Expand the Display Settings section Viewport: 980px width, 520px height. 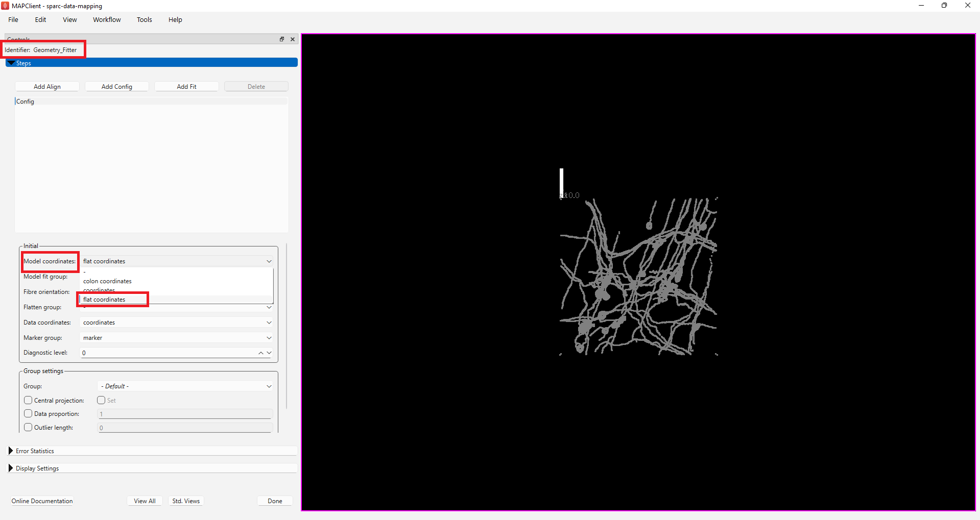[x=151, y=468]
